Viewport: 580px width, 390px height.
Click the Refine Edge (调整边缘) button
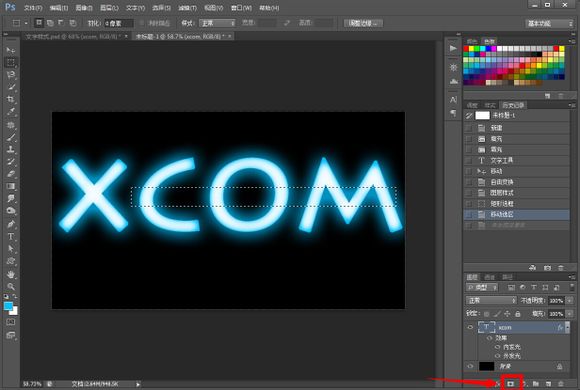pyautogui.click(x=363, y=23)
